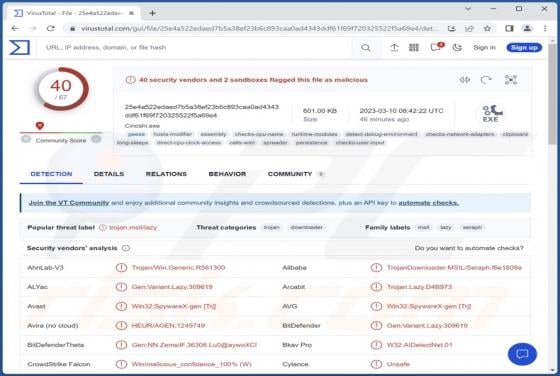This screenshot has width=560, height=376.
Task: Open the browser three-dot menu
Action: (x=545, y=29)
